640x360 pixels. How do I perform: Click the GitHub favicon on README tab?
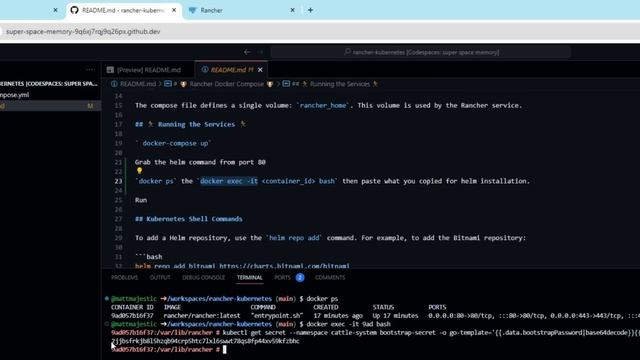click(x=74, y=10)
